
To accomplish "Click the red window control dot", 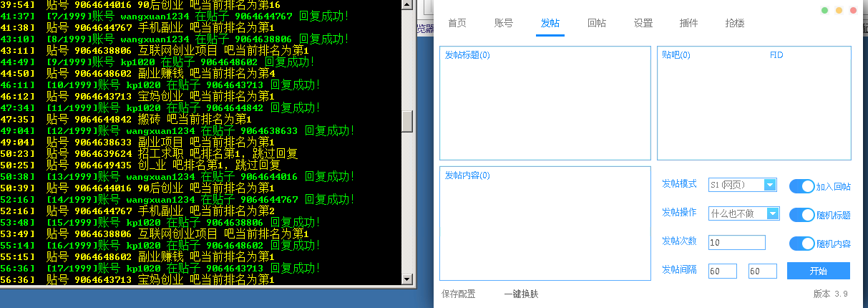I will 854,11.
